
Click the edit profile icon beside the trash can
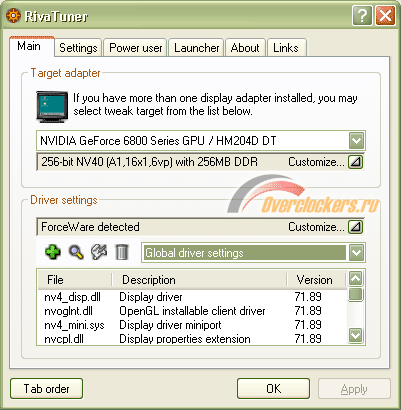[x=99, y=252]
